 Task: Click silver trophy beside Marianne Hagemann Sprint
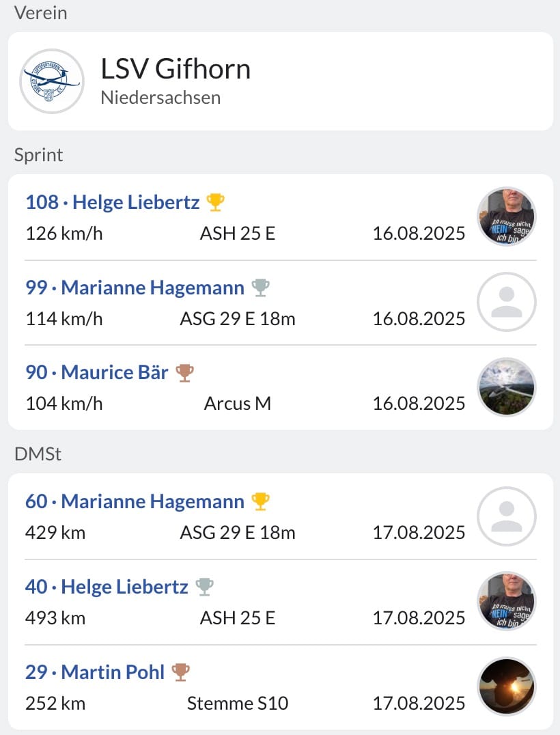click(x=261, y=288)
